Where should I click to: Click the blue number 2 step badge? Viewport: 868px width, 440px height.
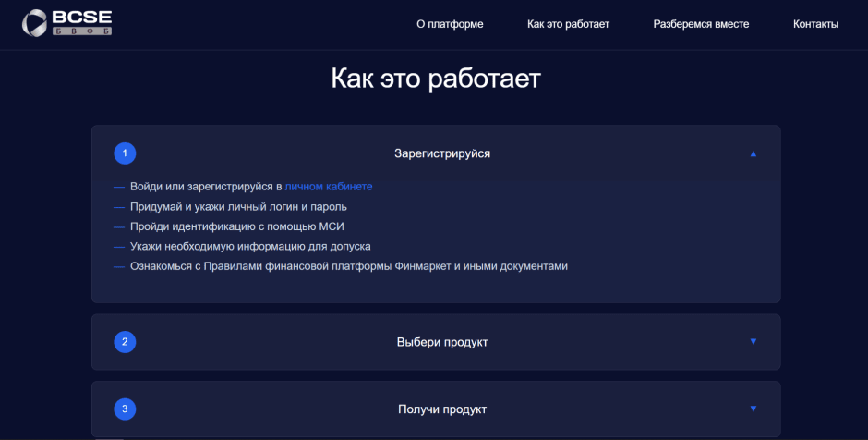(x=125, y=342)
